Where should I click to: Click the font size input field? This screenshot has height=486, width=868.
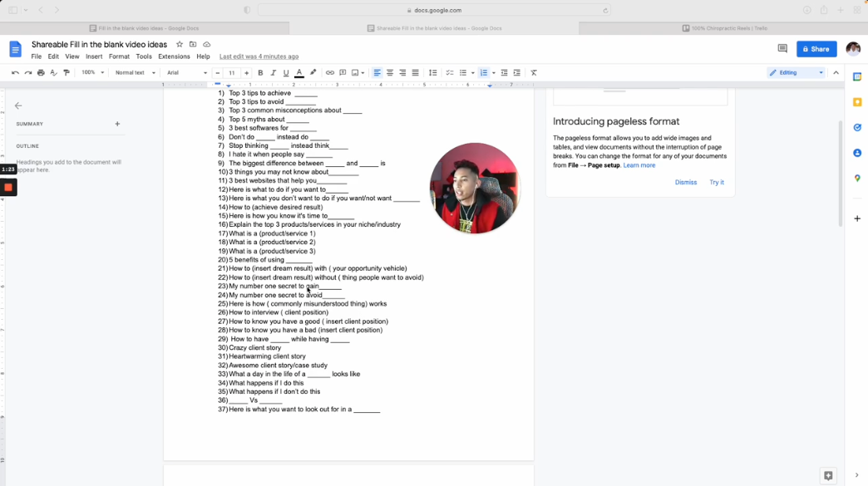point(232,73)
